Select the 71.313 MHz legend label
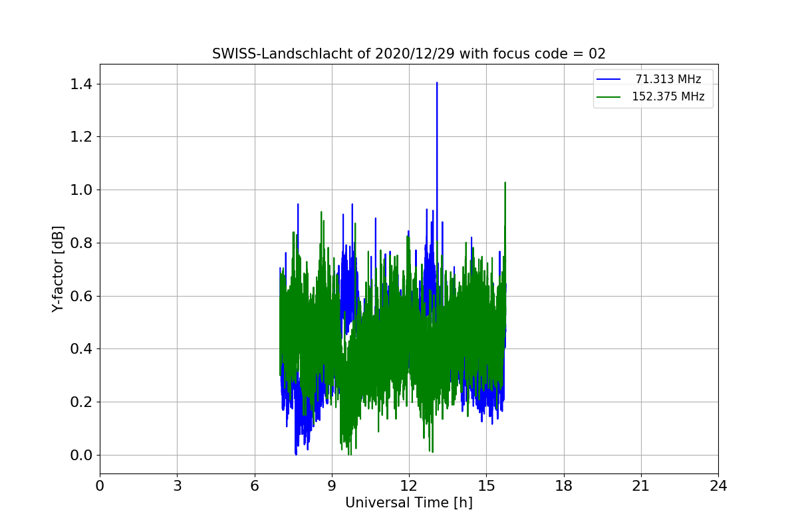The height and width of the screenshot is (532, 798). (668, 79)
